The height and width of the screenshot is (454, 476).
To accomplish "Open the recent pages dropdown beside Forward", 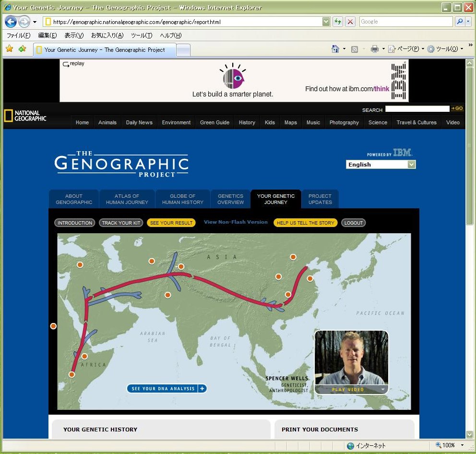I will tap(35, 22).
